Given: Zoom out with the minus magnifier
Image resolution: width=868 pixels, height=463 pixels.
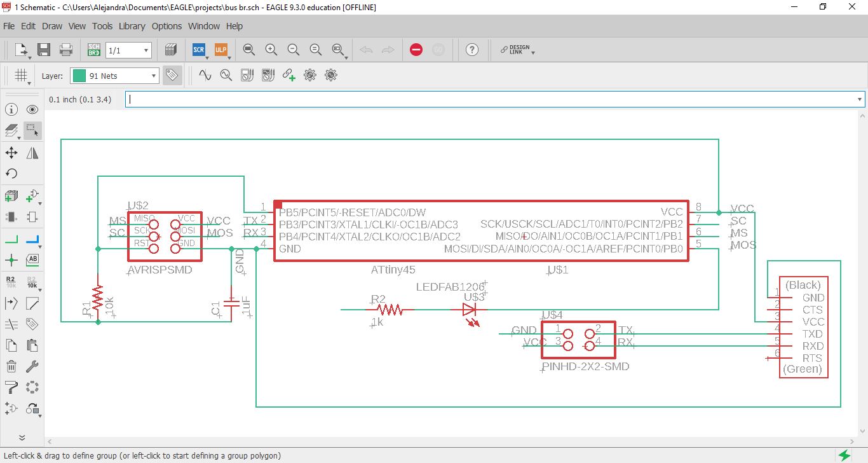Looking at the screenshot, I should click(x=293, y=50).
